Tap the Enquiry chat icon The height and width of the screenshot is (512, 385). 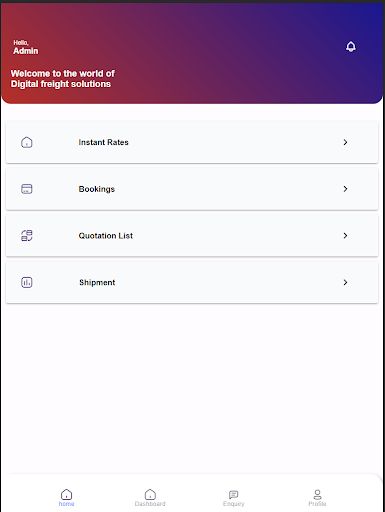point(234,494)
